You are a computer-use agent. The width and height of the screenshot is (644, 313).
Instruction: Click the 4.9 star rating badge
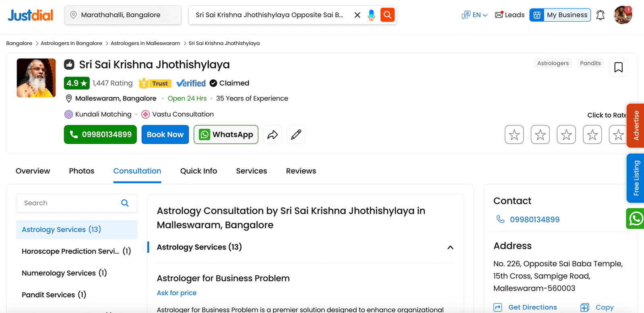76,83
